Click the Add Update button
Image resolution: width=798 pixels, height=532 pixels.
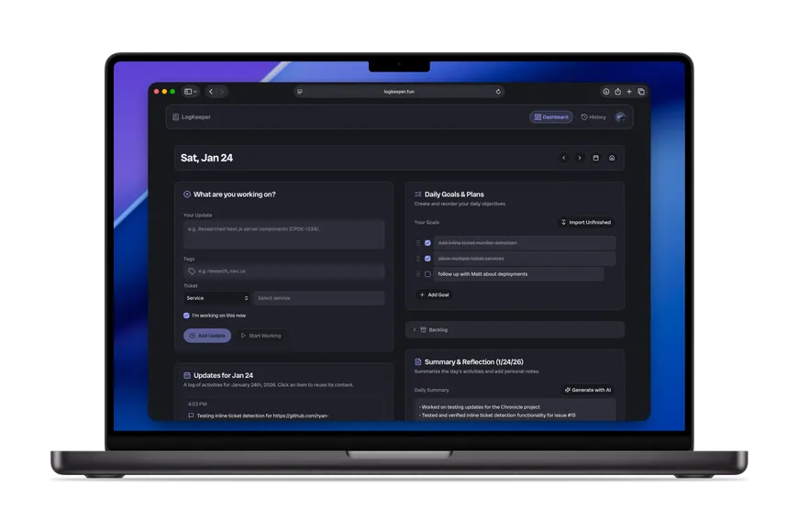coord(207,336)
